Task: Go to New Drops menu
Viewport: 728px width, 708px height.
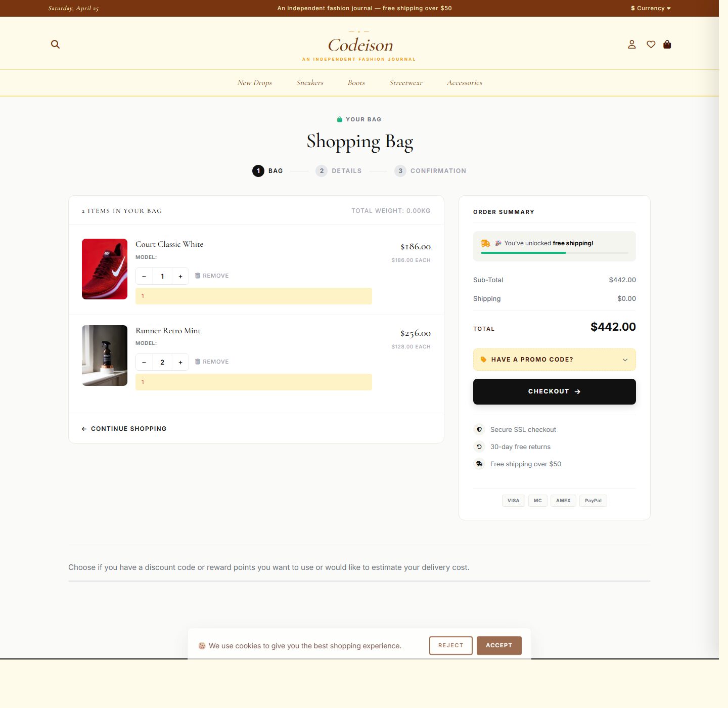Action: tap(255, 82)
